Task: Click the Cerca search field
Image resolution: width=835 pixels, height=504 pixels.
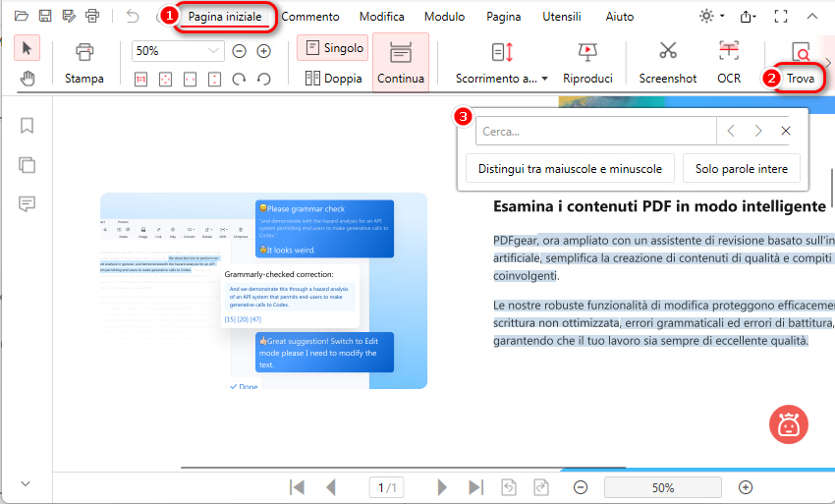Action: [x=596, y=131]
